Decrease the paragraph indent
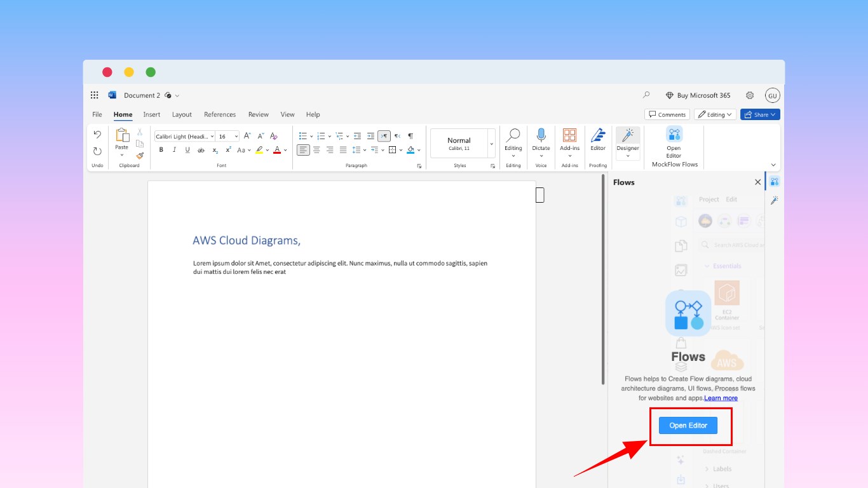868x488 pixels. pyautogui.click(x=357, y=136)
